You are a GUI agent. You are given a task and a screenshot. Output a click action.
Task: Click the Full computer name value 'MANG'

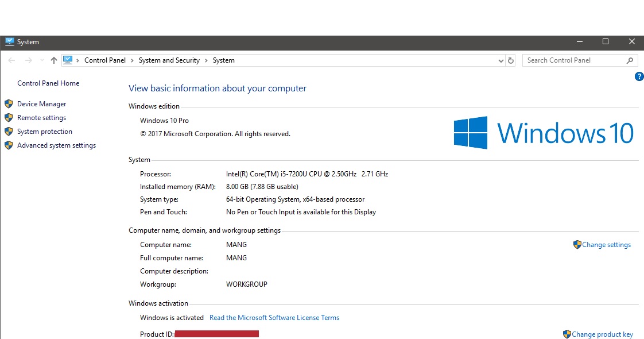(236, 257)
